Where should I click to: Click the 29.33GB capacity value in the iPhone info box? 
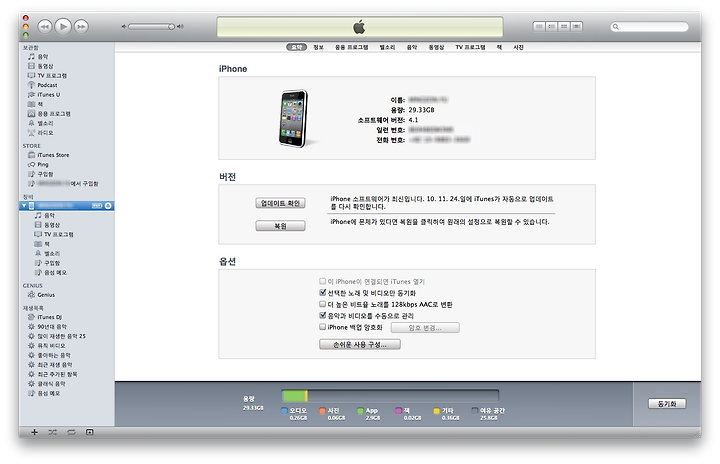[421, 110]
